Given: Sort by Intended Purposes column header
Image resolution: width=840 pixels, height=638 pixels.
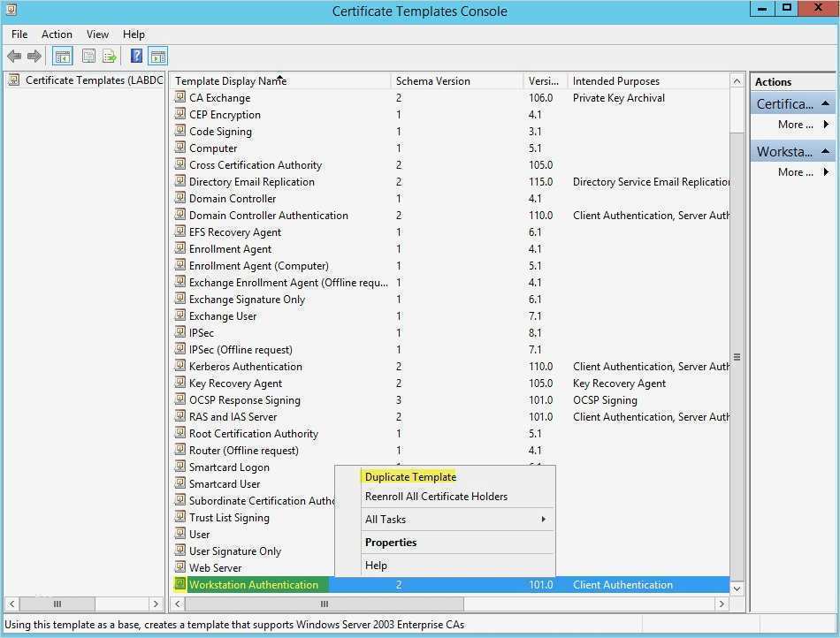Looking at the screenshot, I should 648,80.
